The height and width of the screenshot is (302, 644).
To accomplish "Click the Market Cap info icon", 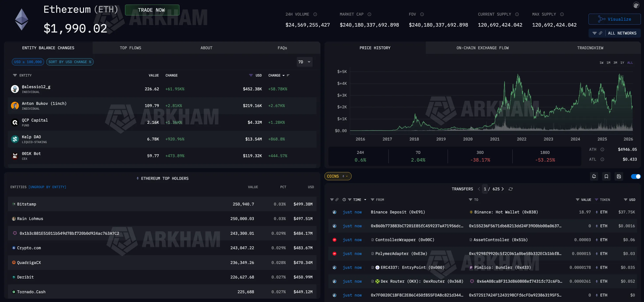I will 369,14.
